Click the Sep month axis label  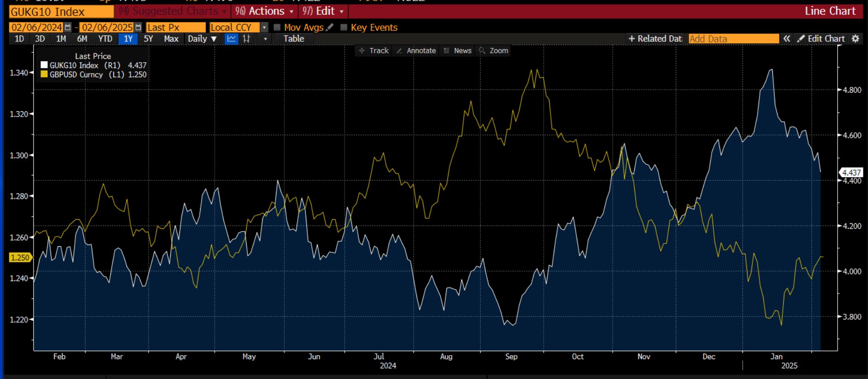pos(512,356)
